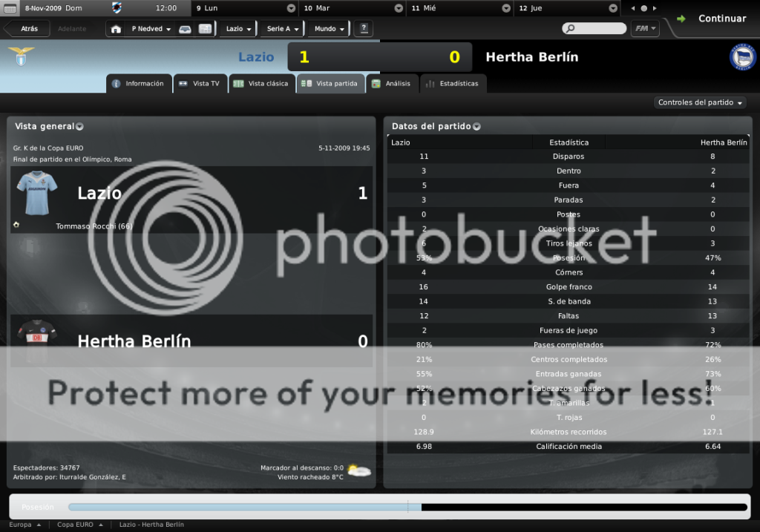Click the Lazio crest in the header

(21, 56)
